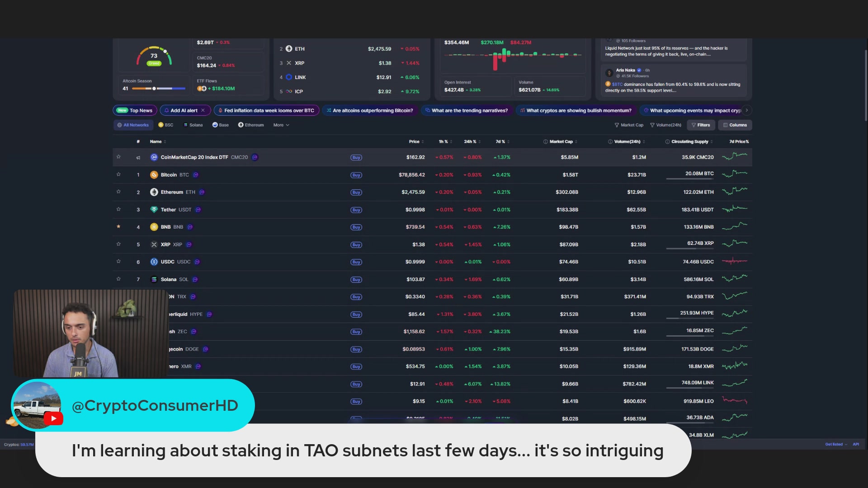Favorite the Bitcoin row star
The image size is (868, 488).
click(118, 174)
